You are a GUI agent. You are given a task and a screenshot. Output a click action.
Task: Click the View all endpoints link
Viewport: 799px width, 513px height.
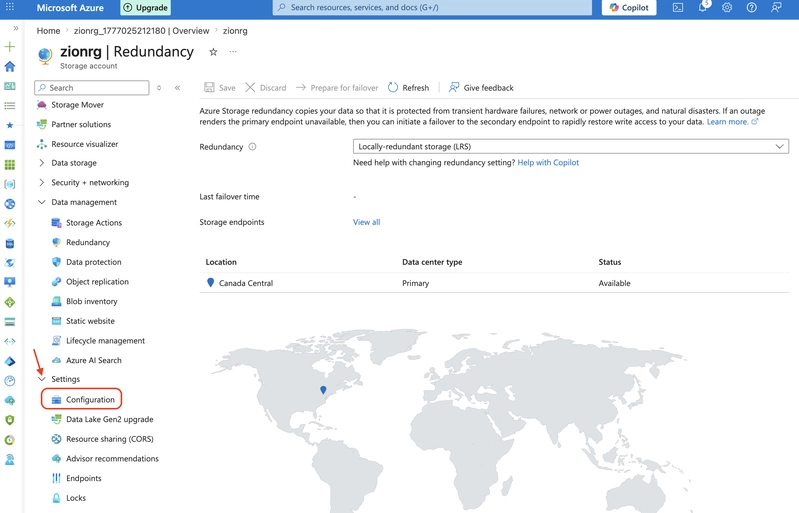[366, 222]
